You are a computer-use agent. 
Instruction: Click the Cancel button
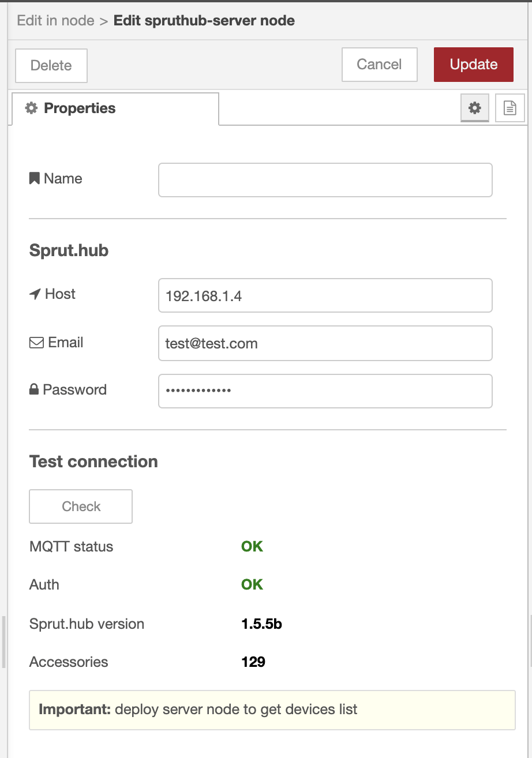point(380,65)
